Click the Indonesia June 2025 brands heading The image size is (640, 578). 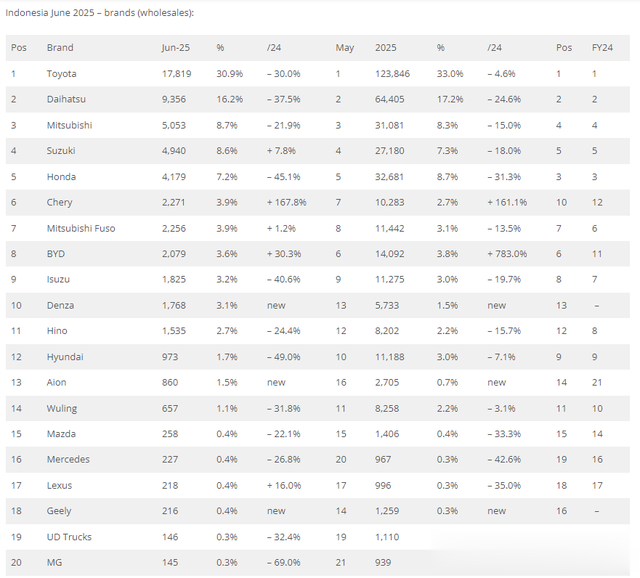100,13
